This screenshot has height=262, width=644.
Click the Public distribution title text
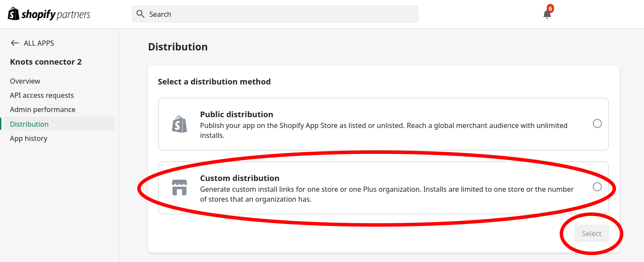tap(237, 114)
